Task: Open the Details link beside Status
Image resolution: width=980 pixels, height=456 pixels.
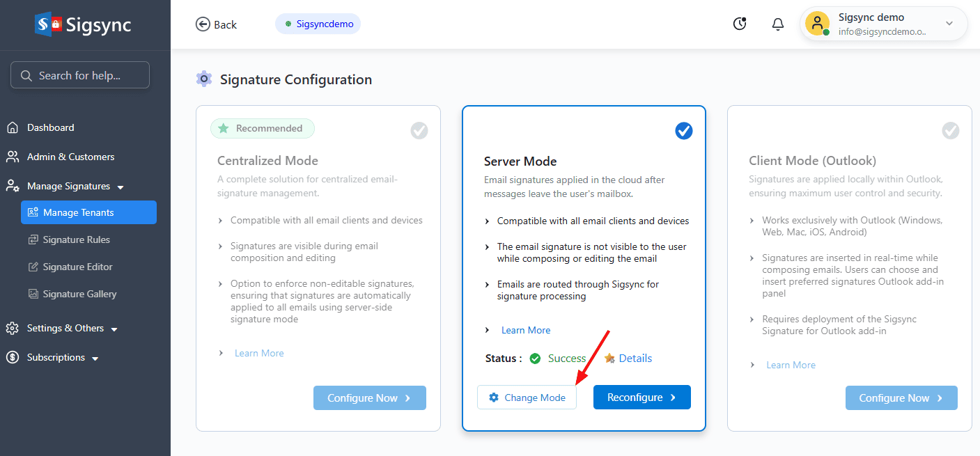Action: 635,358
